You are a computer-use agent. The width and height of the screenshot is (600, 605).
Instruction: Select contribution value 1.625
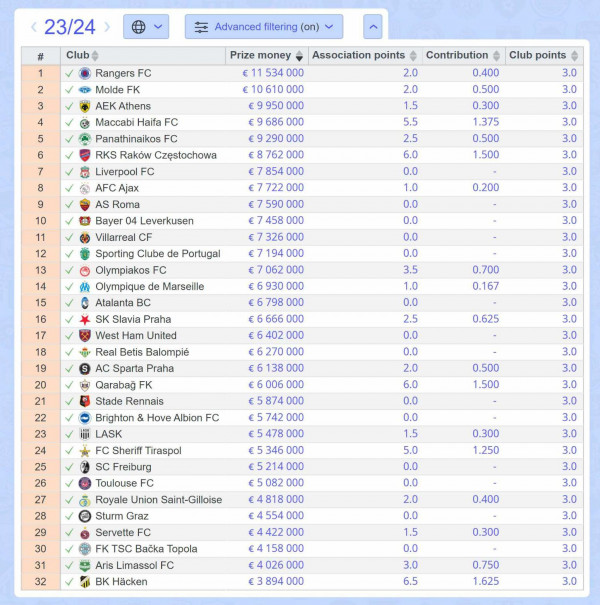(485, 581)
